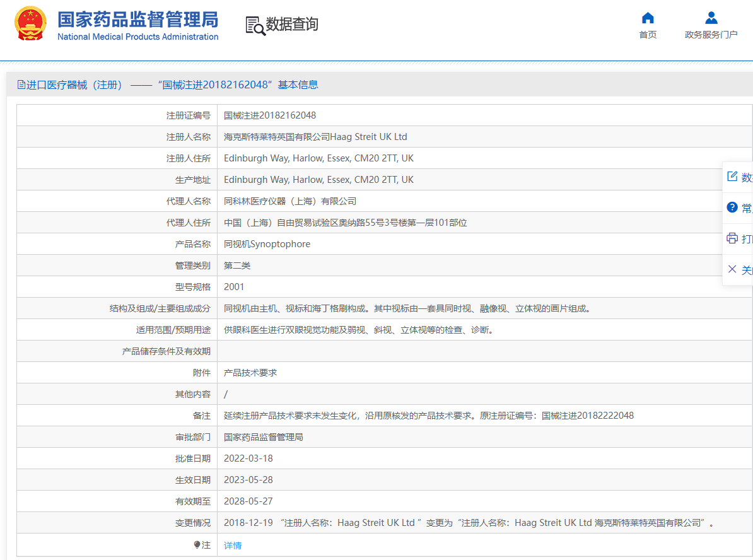
Task: Click the 生产地址 Edinburgh Way address
Action: coord(318,180)
